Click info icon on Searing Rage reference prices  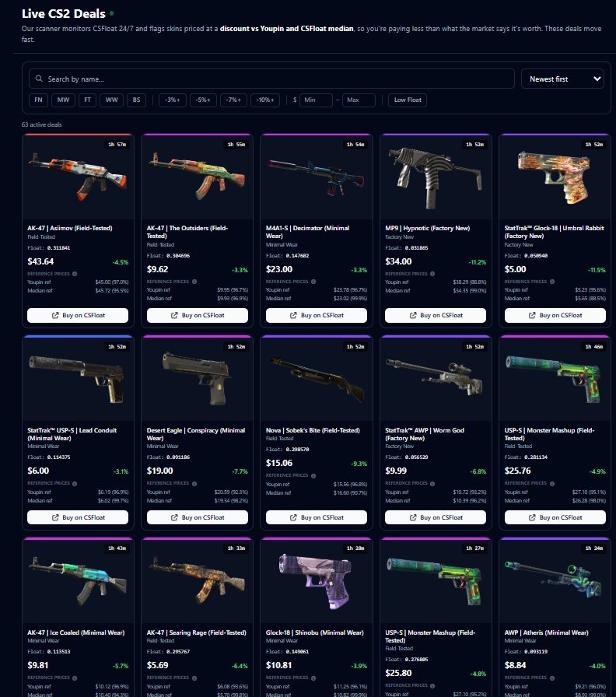(194, 678)
